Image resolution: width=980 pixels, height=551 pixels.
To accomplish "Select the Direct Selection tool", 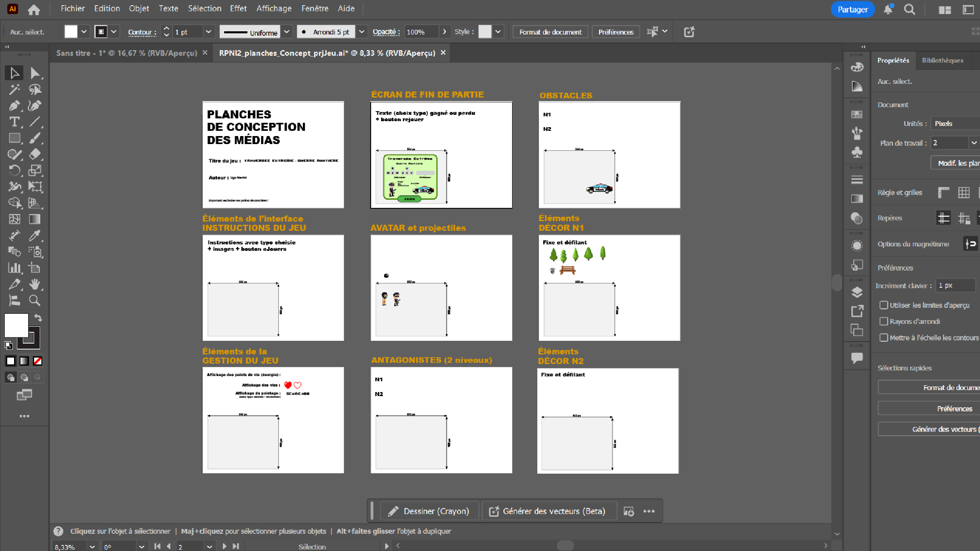I will point(35,73).
